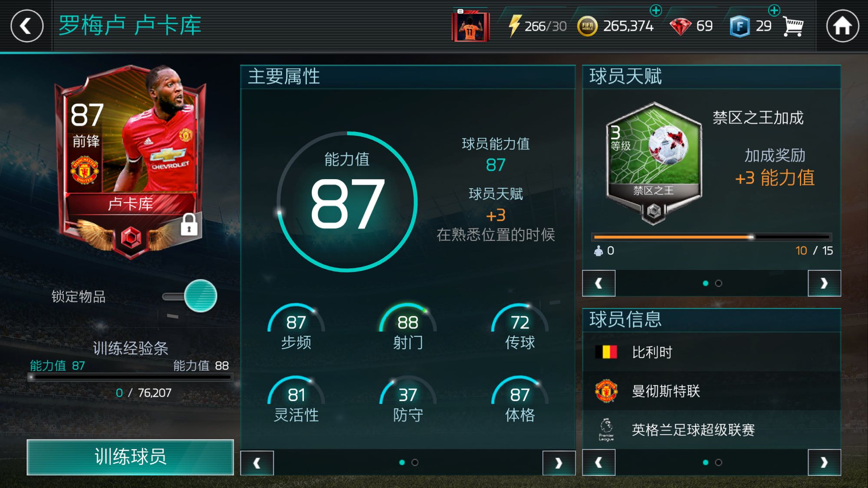868x488 pixels.
Task: Tap the back arrow icon
Action: click(27, 26)
